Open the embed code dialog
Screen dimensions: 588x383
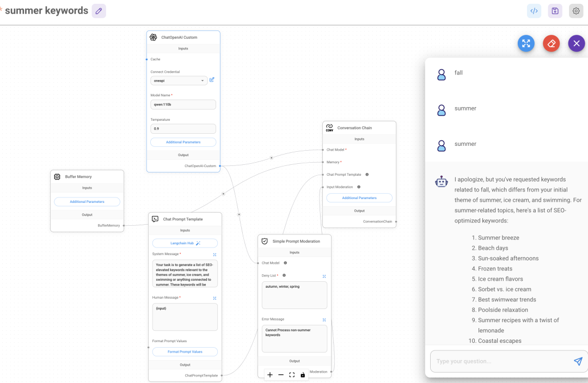click(x=534, y=10)
